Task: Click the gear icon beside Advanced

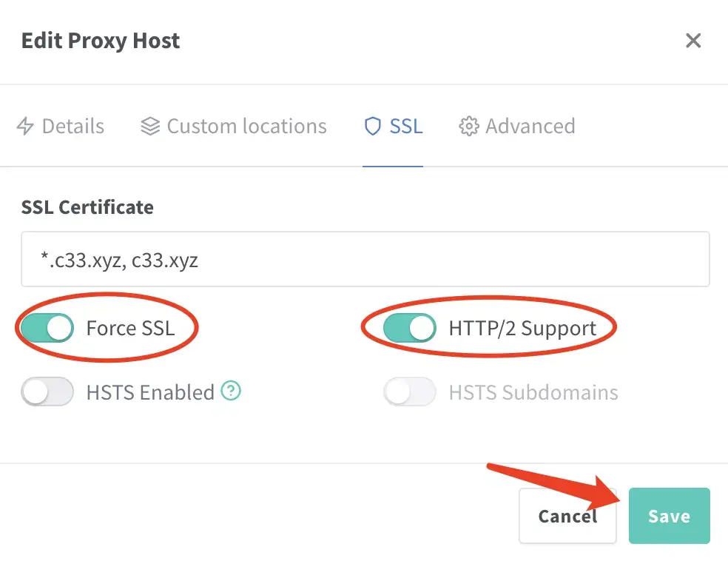Action: [x=468, y=127]
